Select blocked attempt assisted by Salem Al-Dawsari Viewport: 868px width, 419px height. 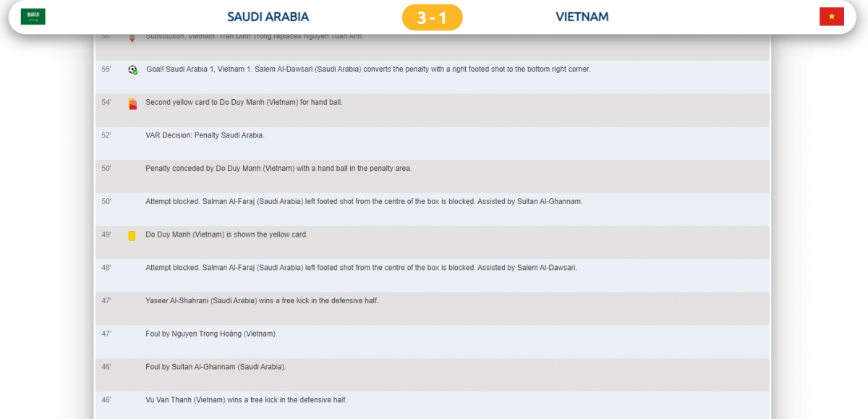click(x=361, y=268)
